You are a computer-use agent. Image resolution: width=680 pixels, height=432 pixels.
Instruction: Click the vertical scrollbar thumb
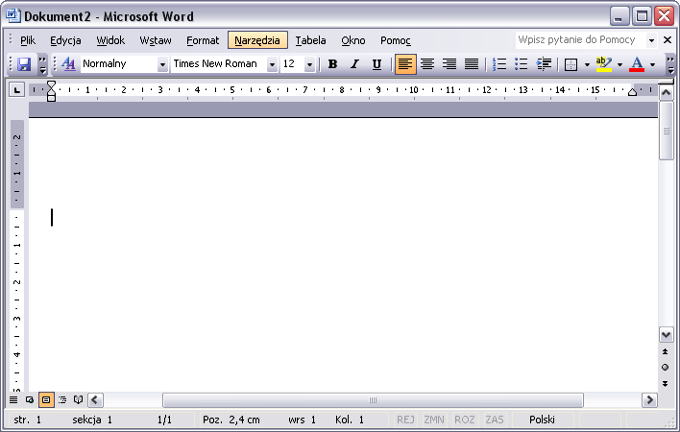tap(666, 131)
